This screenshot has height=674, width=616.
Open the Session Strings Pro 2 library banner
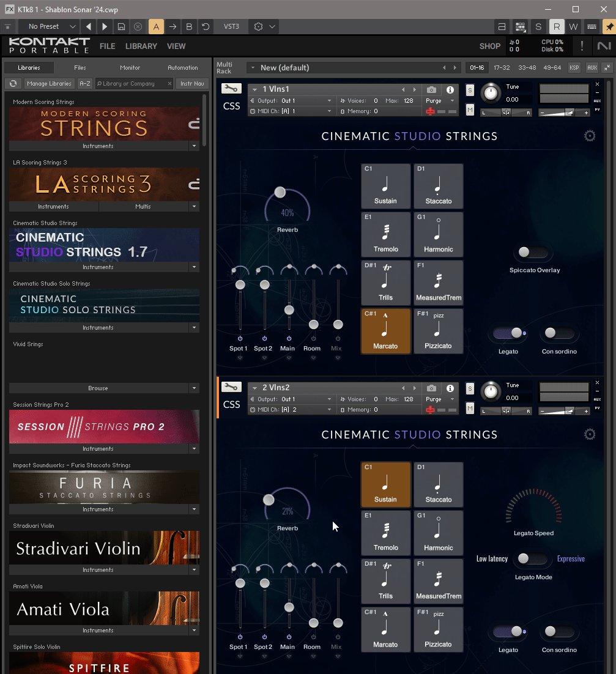[104, 427]
